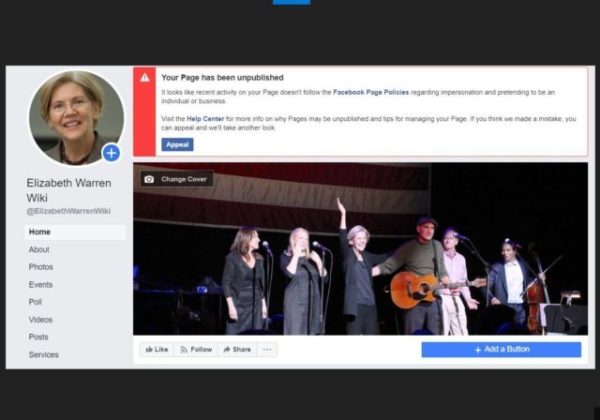Screen dimensions: 600x420
Task: Open the three-dots more options menu
Action: tap(266, 349)
